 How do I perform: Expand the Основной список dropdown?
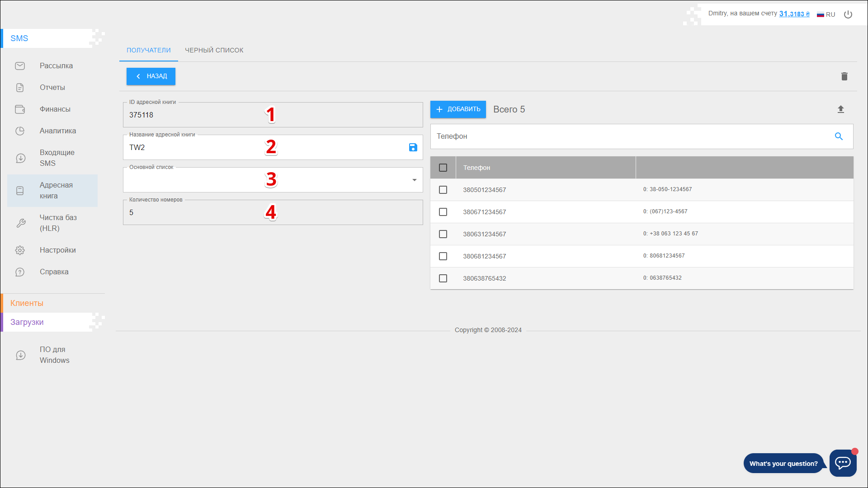tap(414, 180)
